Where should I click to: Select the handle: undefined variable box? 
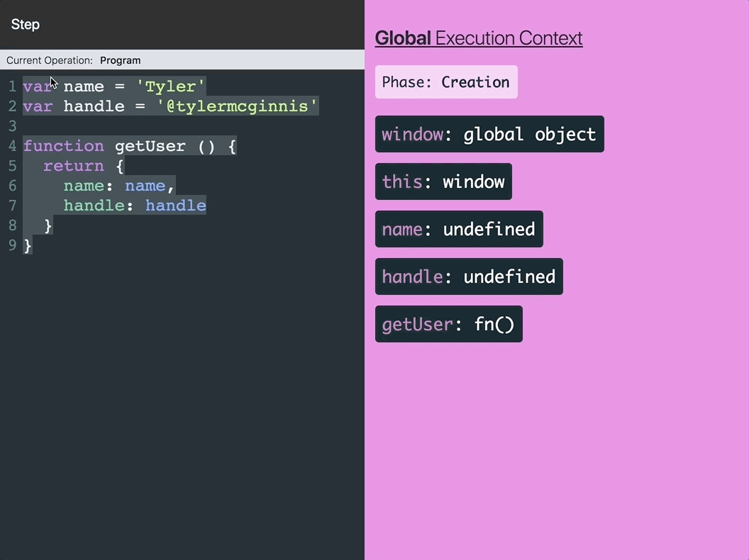[x=468, y=276]
